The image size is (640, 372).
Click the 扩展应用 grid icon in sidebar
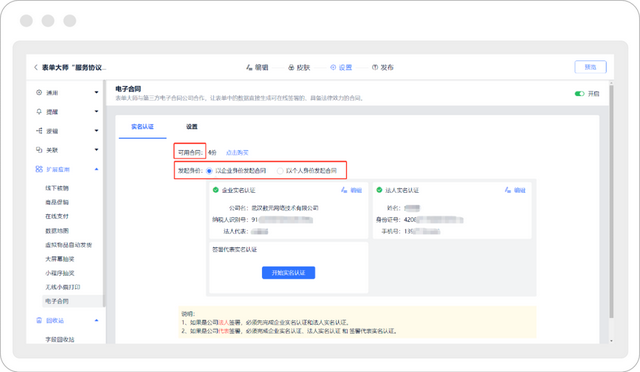click(39, 169)
